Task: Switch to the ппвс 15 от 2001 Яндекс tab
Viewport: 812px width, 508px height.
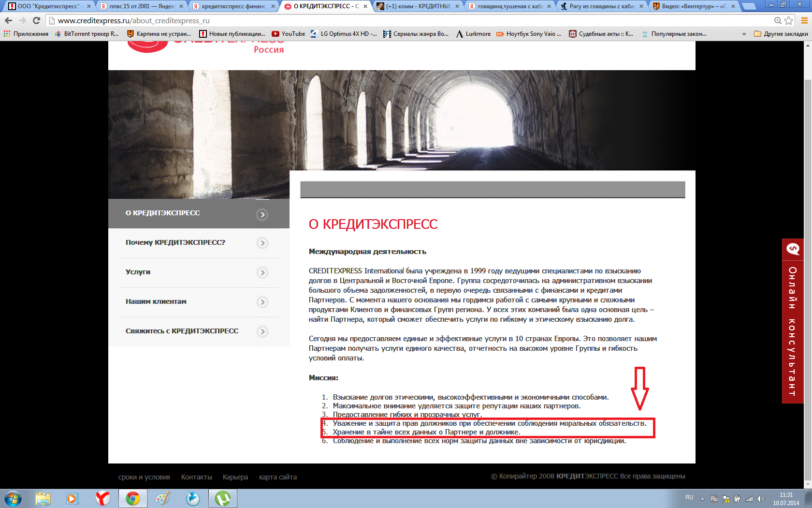Action: (x=142, y=6)
